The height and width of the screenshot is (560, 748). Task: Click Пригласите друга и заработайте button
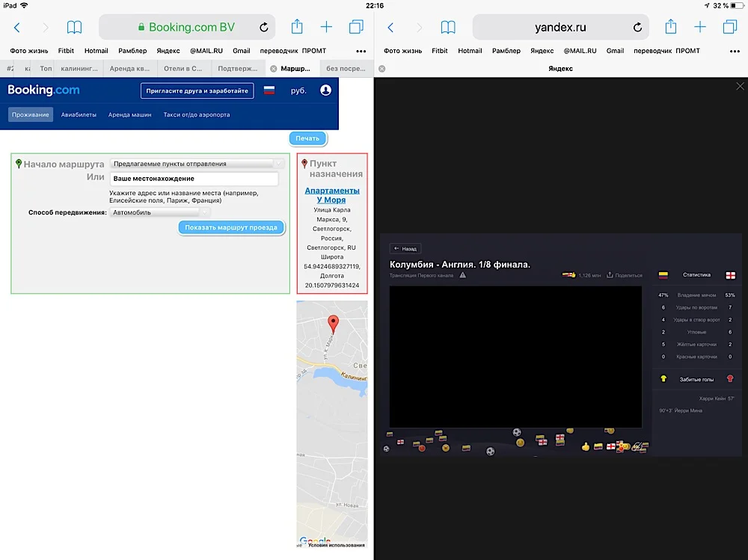point(197,90)
